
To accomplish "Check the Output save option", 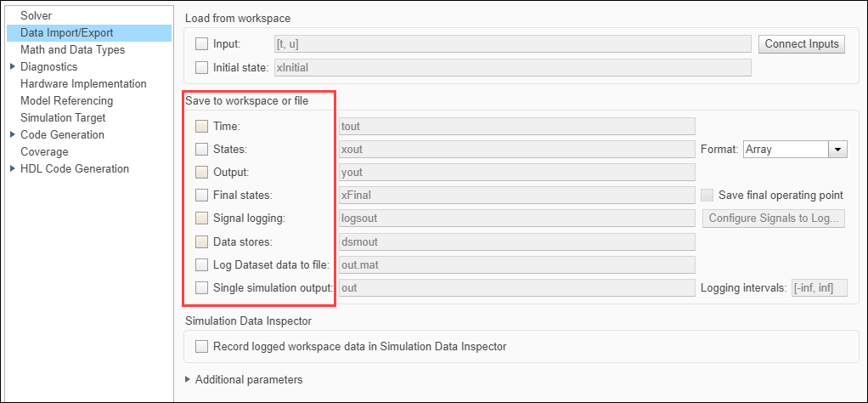I will [201, 173].
